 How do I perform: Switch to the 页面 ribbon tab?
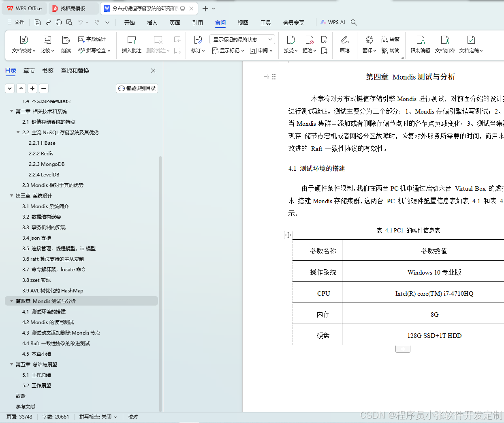[x=175, y=23]
